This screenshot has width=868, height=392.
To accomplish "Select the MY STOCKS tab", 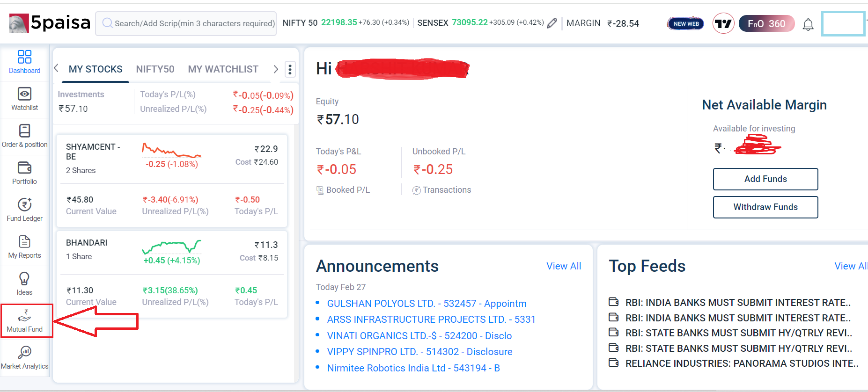I will [96, 69].
